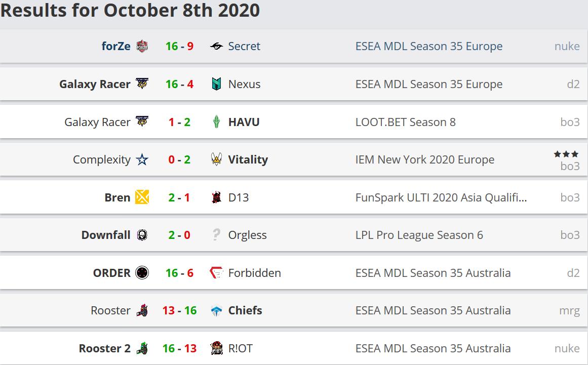Screen dimensions: 588x365
Task: Click the Bren yellow logo
Action: 142,197
